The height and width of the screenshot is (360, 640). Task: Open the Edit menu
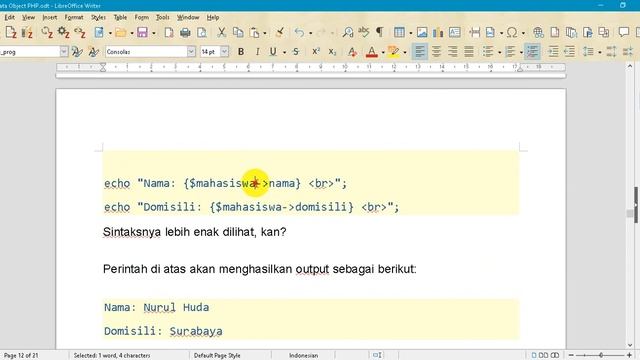[9, 17]
